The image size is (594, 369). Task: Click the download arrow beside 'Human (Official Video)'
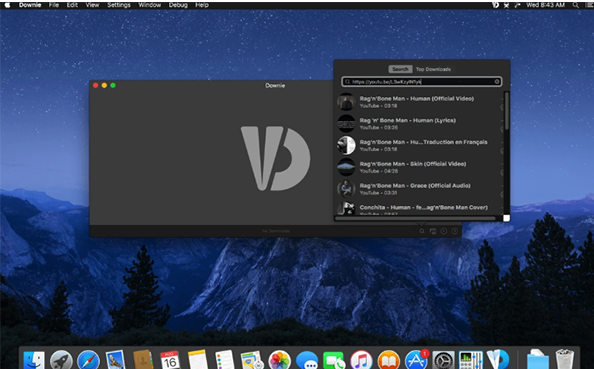[502, 108]
